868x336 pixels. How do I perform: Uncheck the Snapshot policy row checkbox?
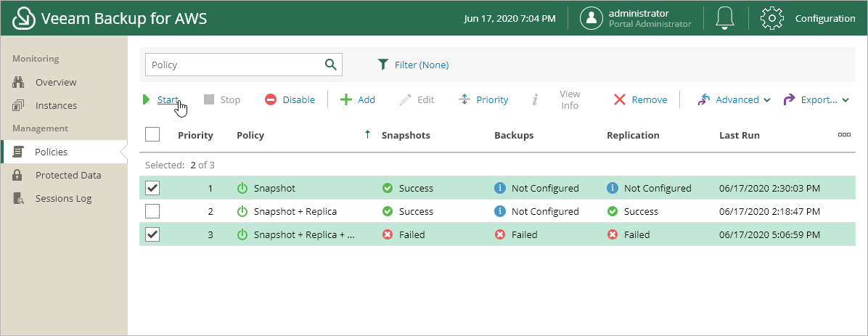(x=152, y=188)
